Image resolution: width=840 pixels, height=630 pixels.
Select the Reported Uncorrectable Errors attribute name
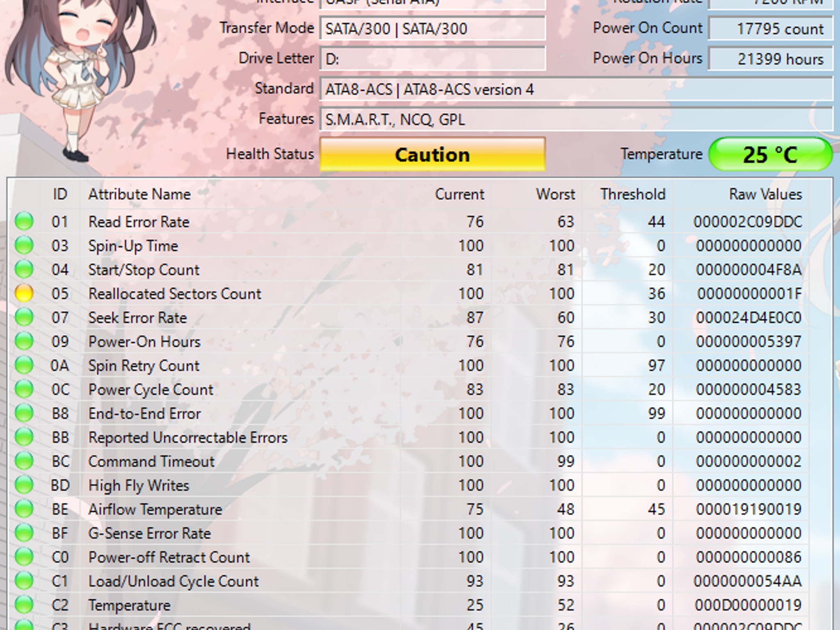tap(188, 437)
